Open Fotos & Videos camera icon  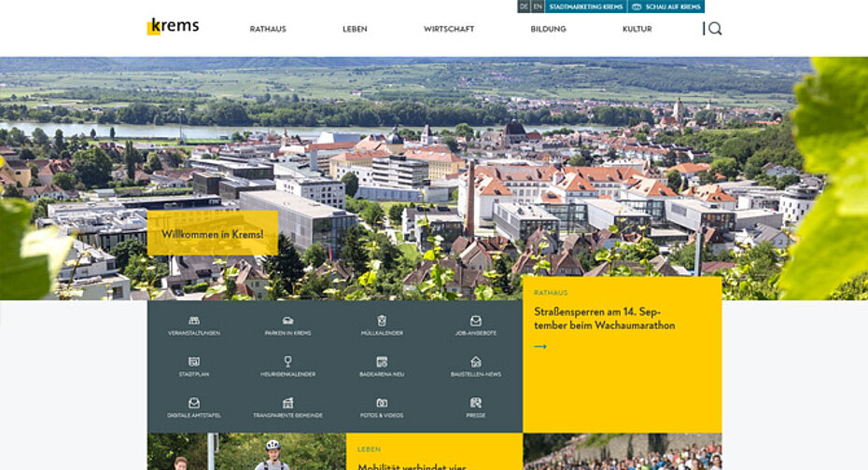coord(382,403)
